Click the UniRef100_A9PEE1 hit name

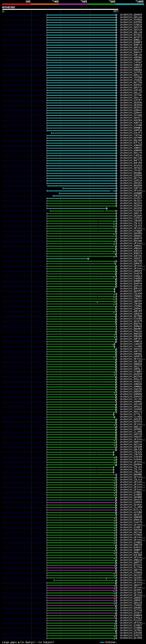131,246
